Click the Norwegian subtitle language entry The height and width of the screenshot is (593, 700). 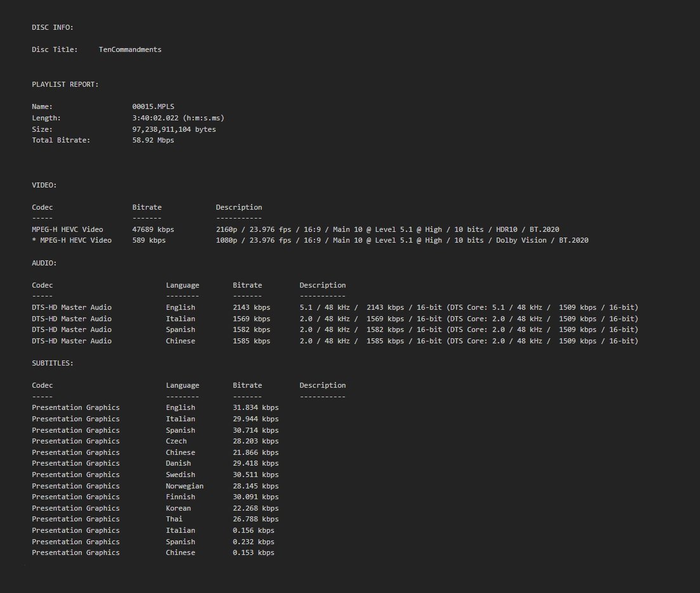[x=185, y=486]
